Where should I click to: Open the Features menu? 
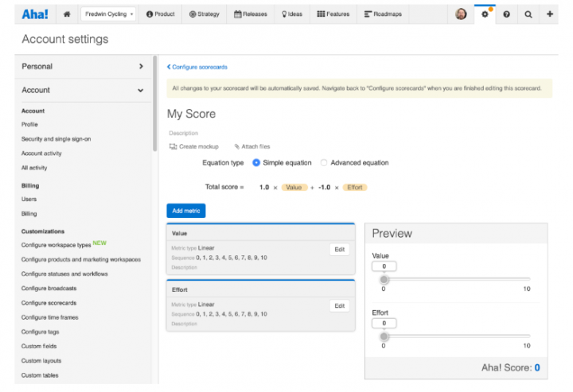(x=332, y=14)
